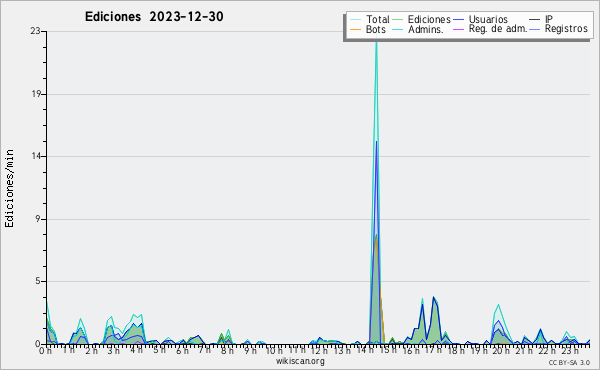Click the orange Bots legend line swatch
600x370 pixels.
point(355,29)
